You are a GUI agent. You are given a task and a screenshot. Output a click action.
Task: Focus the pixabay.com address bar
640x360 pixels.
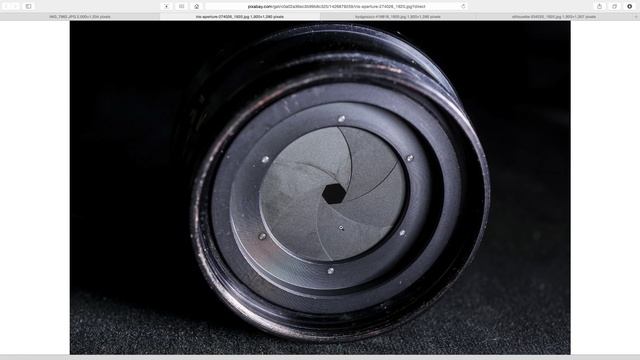[336, 7]
